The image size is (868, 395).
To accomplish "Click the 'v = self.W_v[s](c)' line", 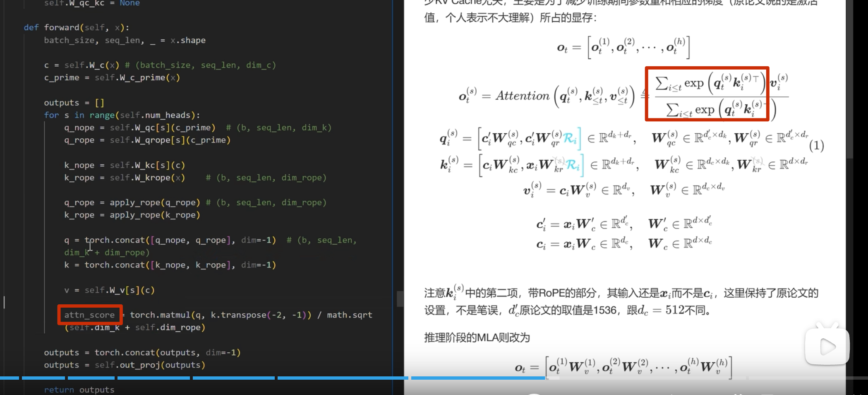I will [x=109, y=290].
